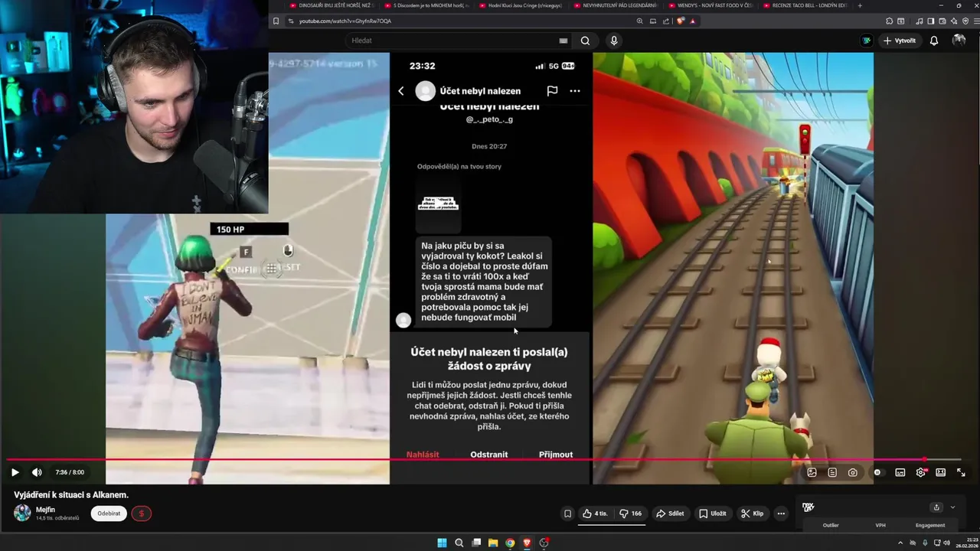Click the Brave Rewards triangle icon
980x551 pixels.
point(693,21)
